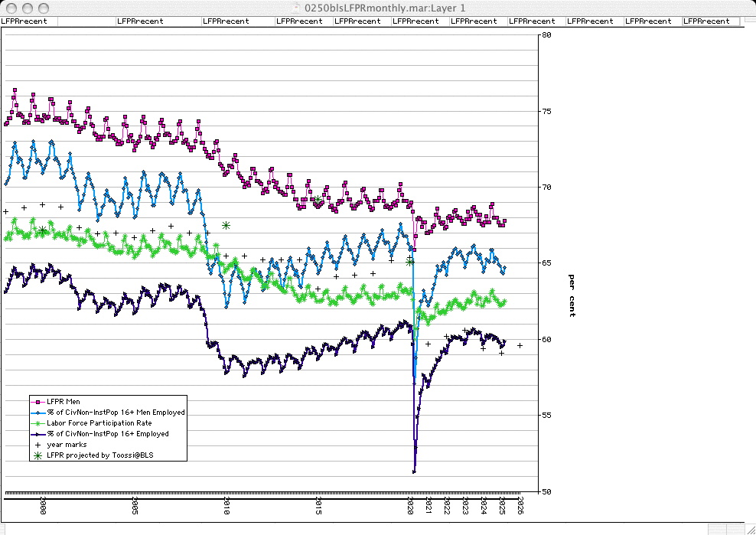This screenshot has height=535, width=756.
Task: Select 'Labor Force Participation Rate' legend label
Action: [x=99, y=423]
